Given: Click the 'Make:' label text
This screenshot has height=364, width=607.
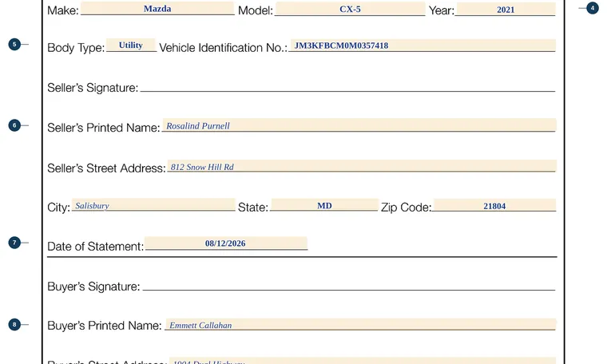Looking at the screenshot, I should [63, 10].
